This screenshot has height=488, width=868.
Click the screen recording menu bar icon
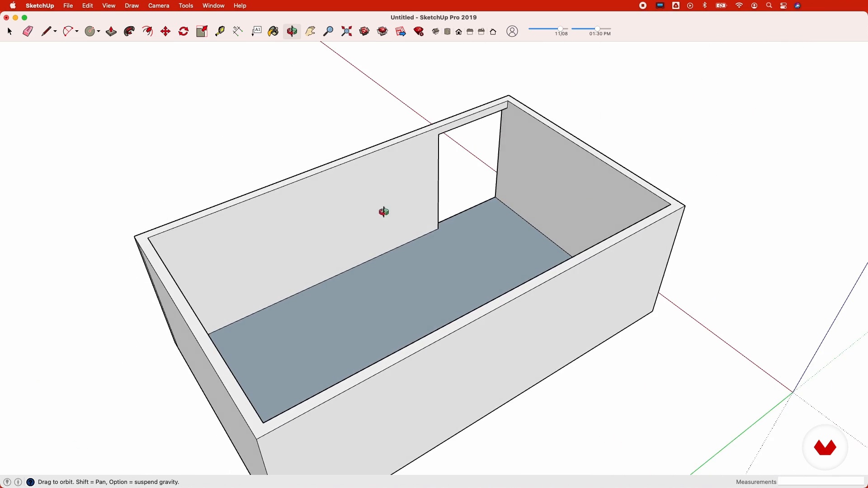click(x=643, y=6)
